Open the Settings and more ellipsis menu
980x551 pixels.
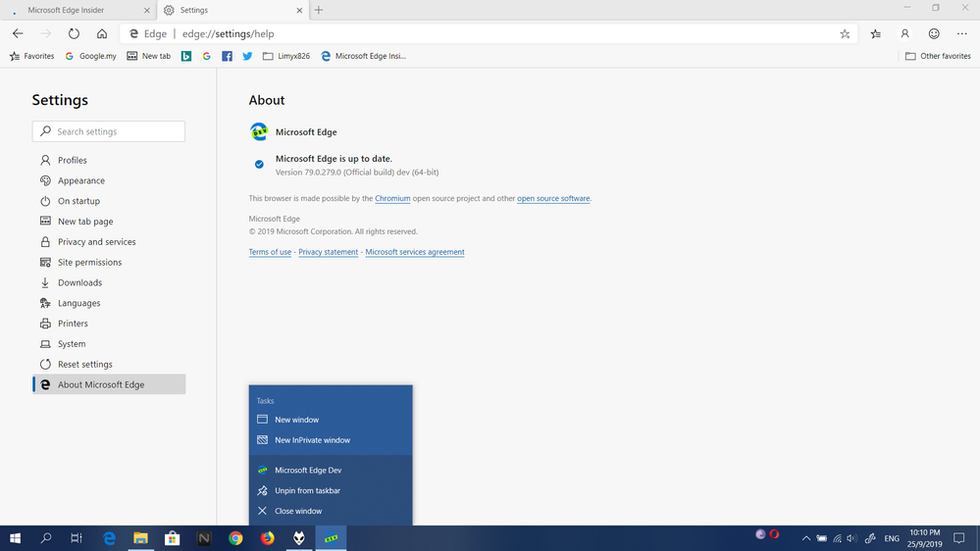click(962, 33)
